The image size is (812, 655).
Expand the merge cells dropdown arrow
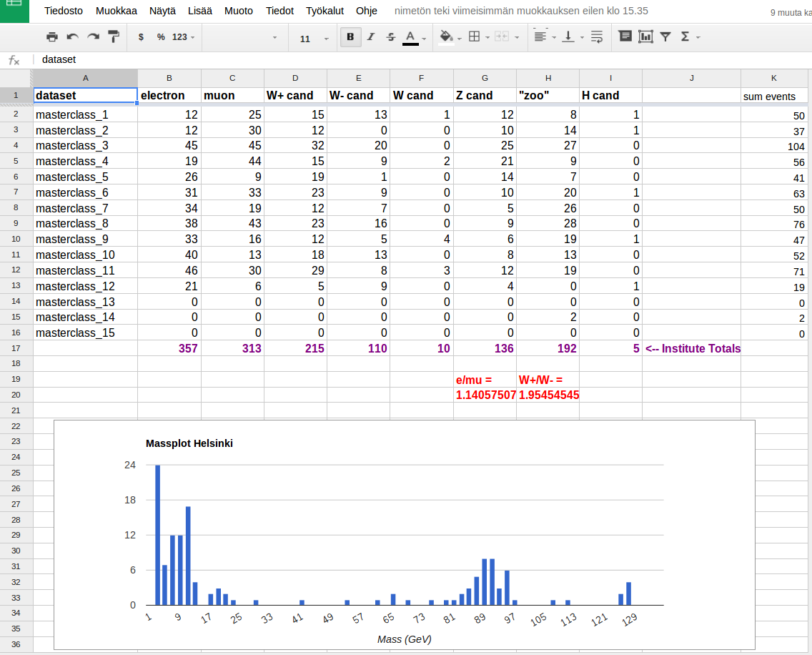click(x=516, y=37)
